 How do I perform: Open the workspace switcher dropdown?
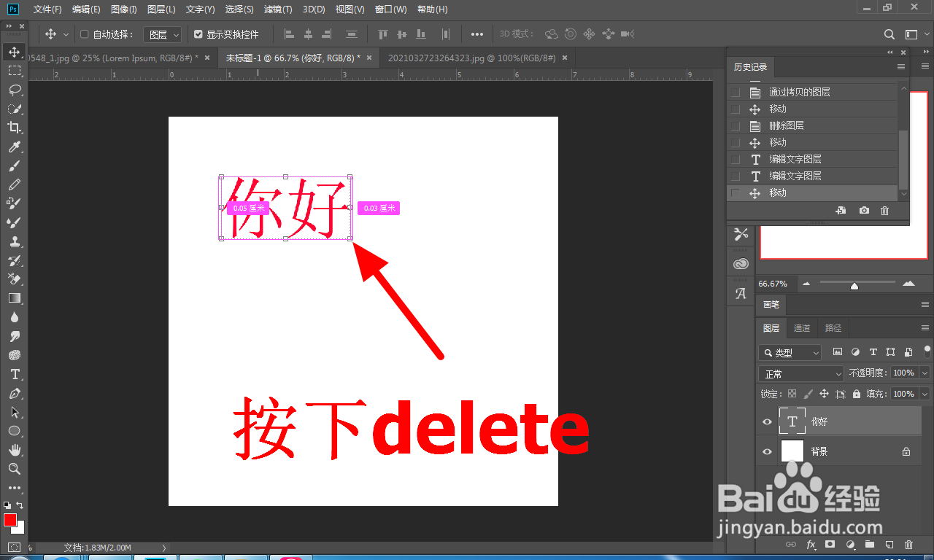(915, 34)
